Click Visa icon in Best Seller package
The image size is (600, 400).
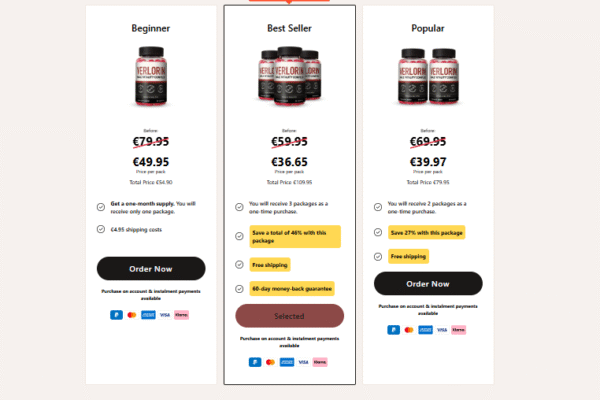(x=303, y=361)
